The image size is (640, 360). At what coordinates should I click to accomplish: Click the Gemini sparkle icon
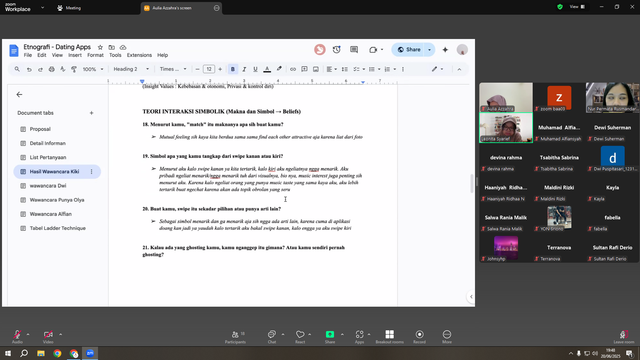[x=445, y=49]
